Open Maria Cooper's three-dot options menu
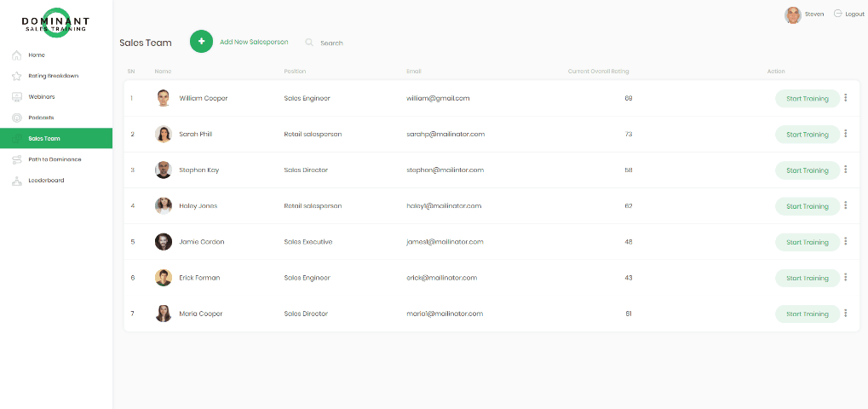This screenshot has height=409, width=868. pos(845,314)
